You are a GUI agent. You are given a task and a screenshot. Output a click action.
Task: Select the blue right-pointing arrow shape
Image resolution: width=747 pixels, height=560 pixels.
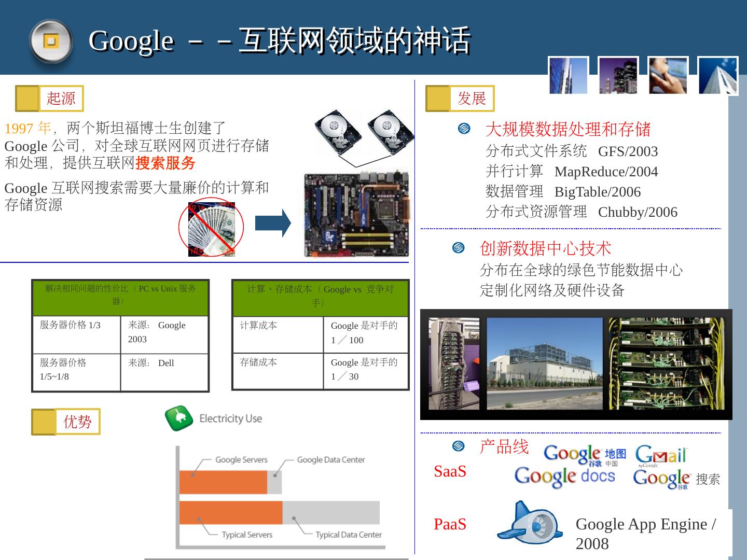[273, 223]
